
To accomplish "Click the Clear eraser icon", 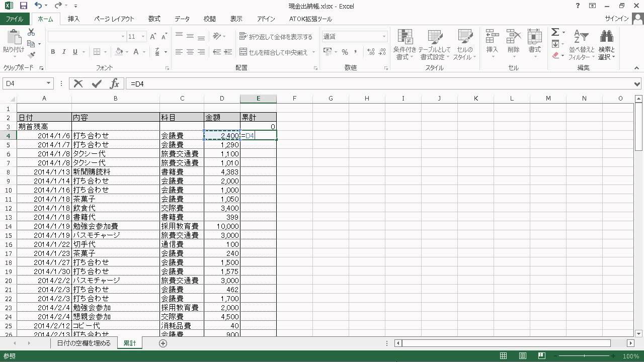I will 555,55.
